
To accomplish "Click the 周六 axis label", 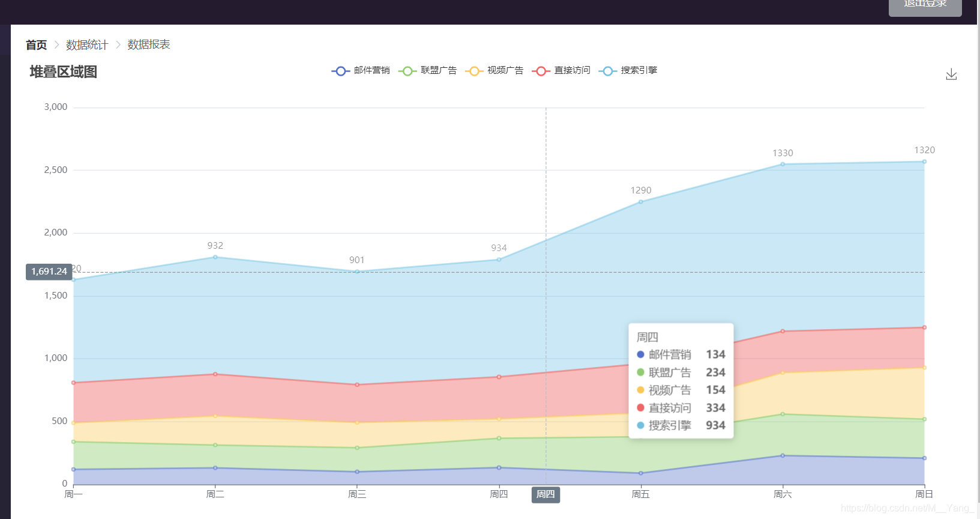I will 783,494.
